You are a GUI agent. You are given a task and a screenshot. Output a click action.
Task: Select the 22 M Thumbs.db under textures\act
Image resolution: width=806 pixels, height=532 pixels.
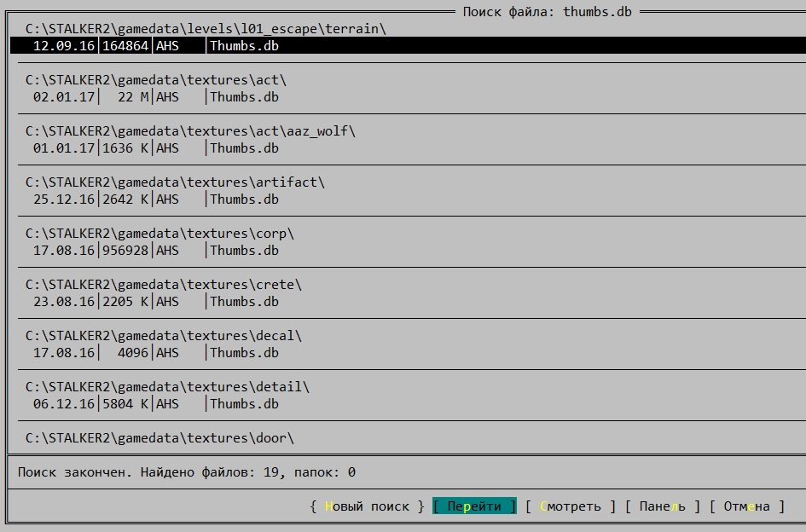(244, 97)
